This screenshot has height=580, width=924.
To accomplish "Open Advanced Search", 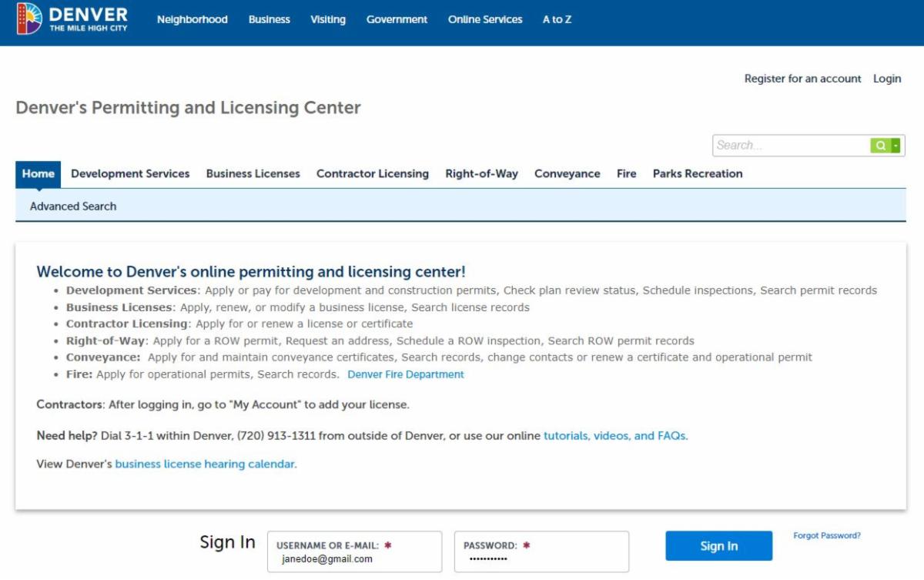I will pyautogui.click(x=73, y=206).
